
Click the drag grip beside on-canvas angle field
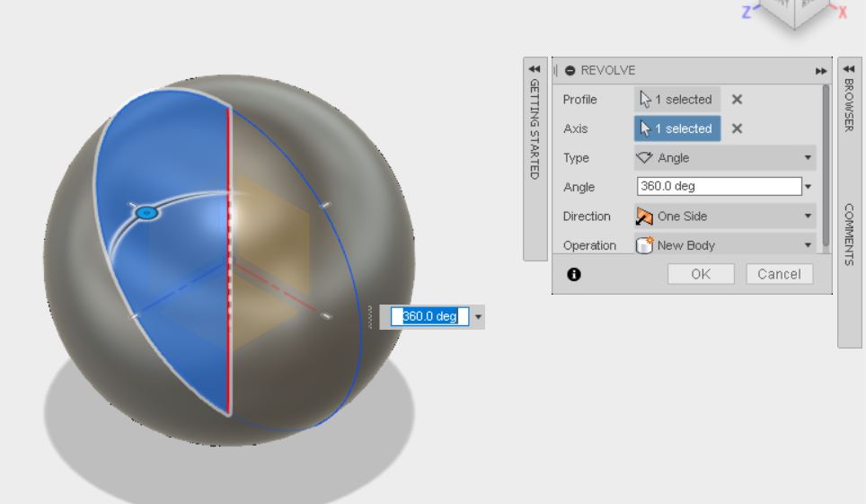(x=370, y=317)
